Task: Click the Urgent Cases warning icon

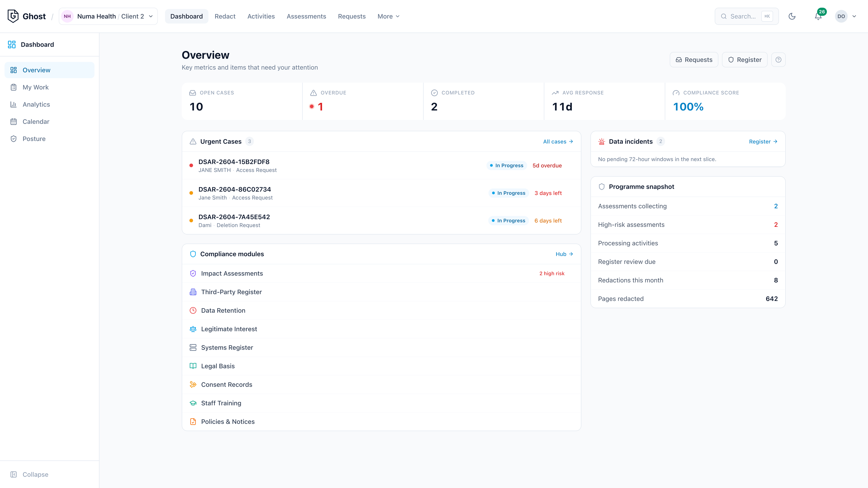Action: (193, 141)
